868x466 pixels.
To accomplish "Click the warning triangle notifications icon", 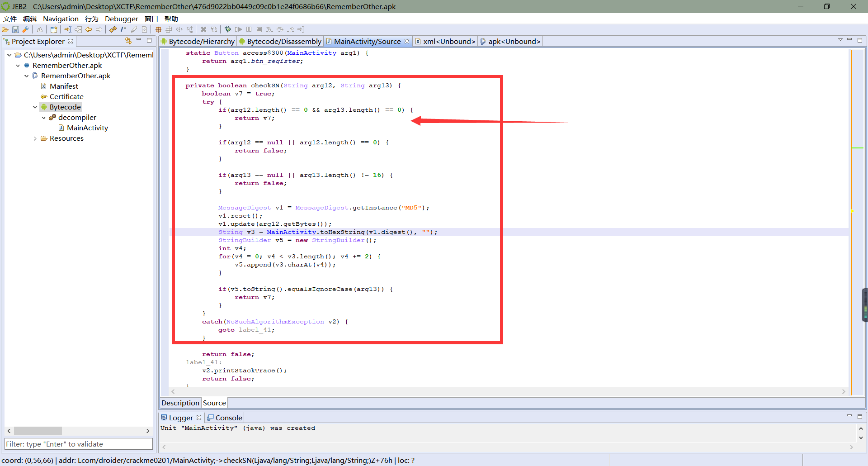I will (x=40, y=29).
